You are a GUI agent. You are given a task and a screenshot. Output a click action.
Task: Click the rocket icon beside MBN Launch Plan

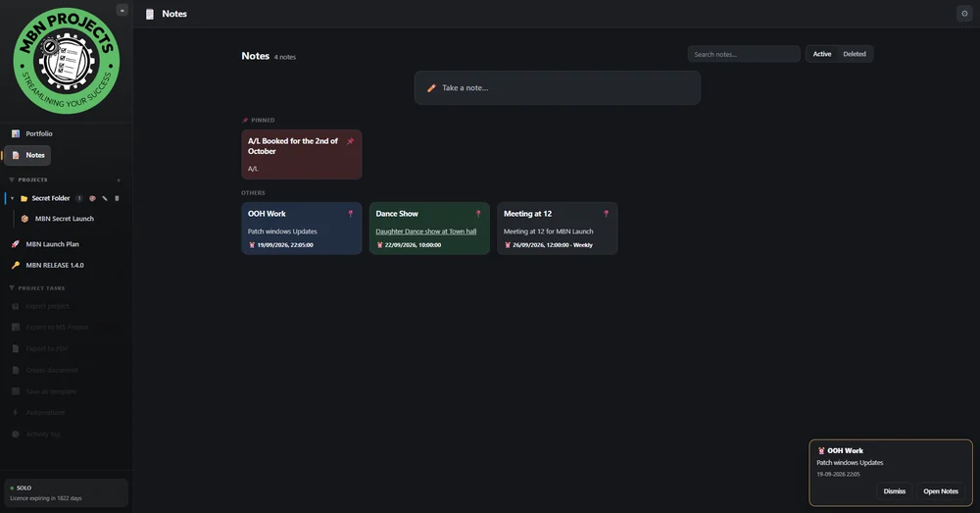[x=16, y=244]
